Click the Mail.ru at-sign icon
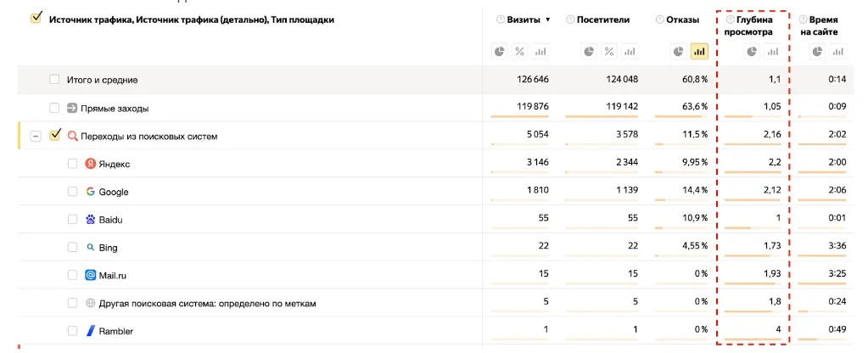The width and height of the screenshot is (868, 353). point(90,275)
